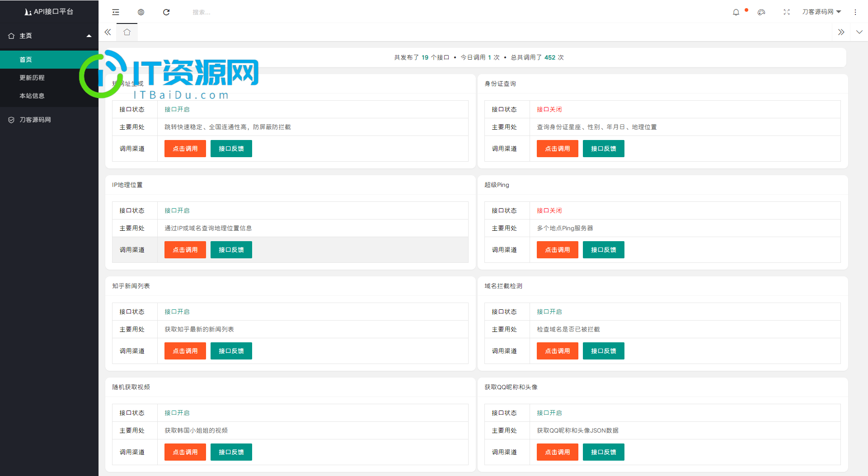
Task: Click the published interfaces count 19
Action: (425, 57)
